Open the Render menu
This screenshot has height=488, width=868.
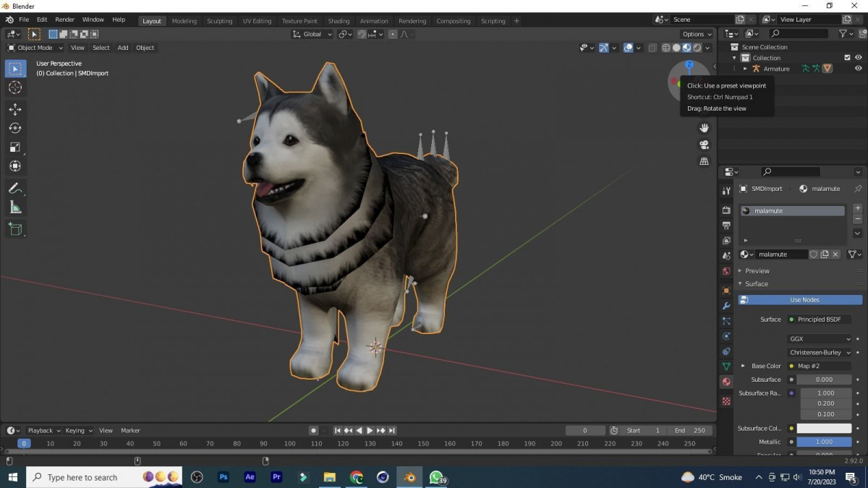(64, 20)
